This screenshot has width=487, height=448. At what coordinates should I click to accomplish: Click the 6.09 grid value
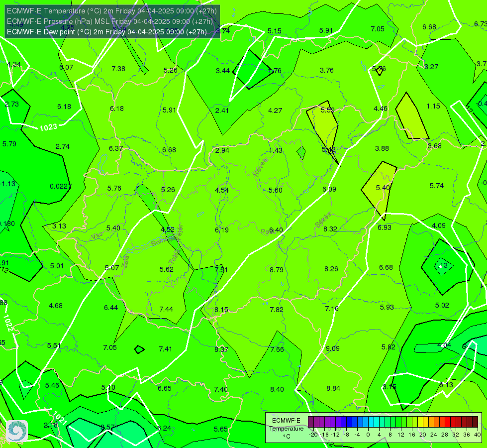(329, 189)
